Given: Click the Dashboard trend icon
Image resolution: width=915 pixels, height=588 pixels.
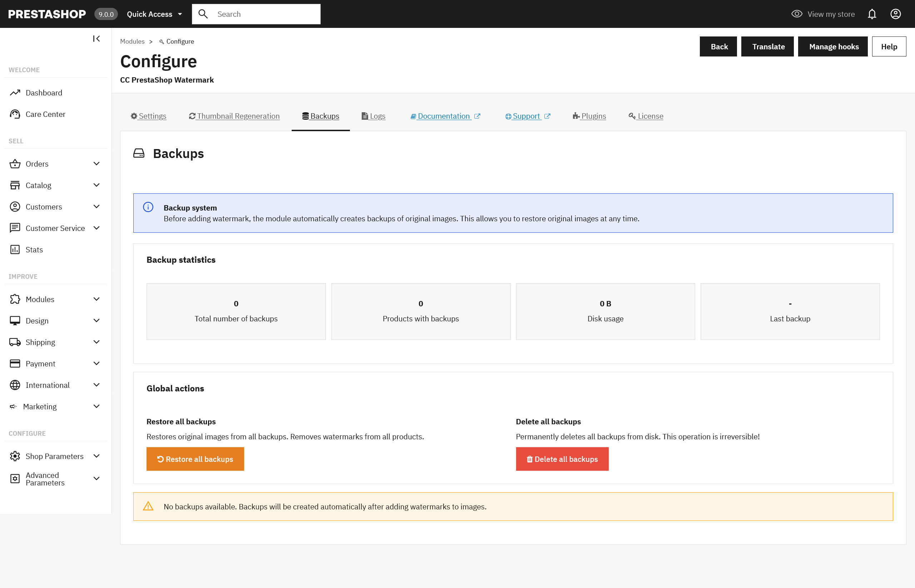Looking at the screenshot, I should 15,93.
